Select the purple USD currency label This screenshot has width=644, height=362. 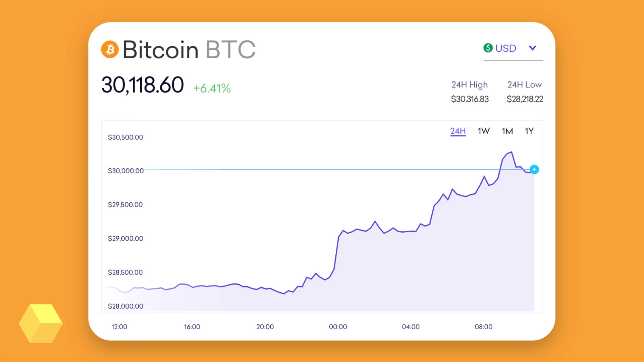point(505,48)
